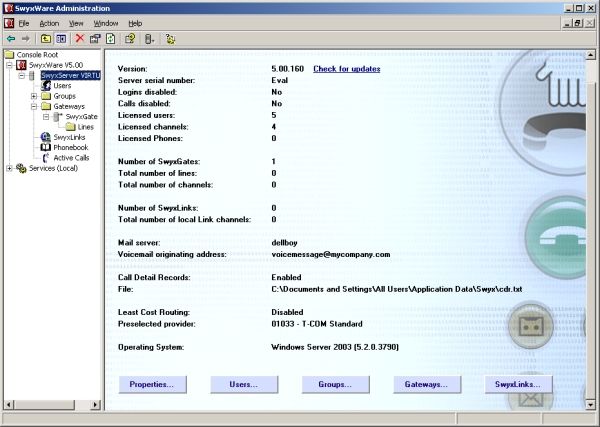600x427 pixels.
Task: Click the Groups... button
Action: pyautogui.click(x=336, y=385)
